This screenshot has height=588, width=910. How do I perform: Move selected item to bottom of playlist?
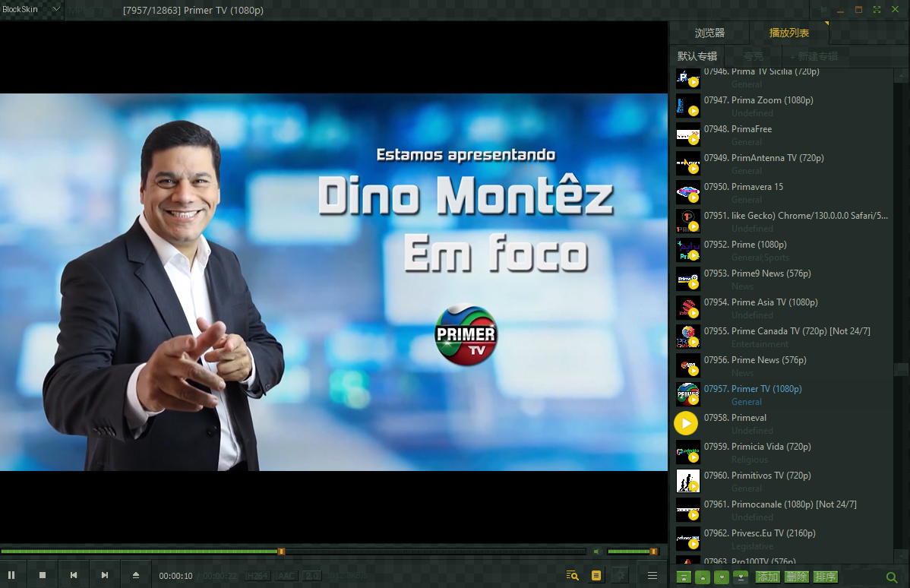[741, 577]
